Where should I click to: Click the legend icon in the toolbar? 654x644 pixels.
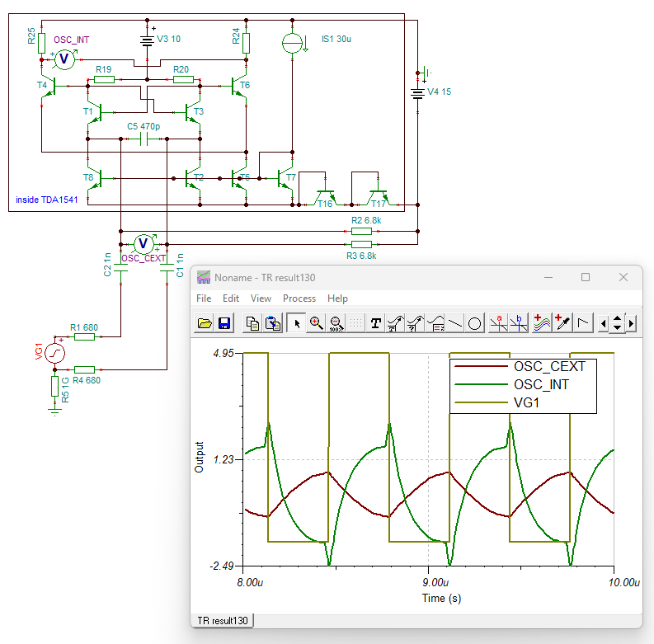pos(435,323)
